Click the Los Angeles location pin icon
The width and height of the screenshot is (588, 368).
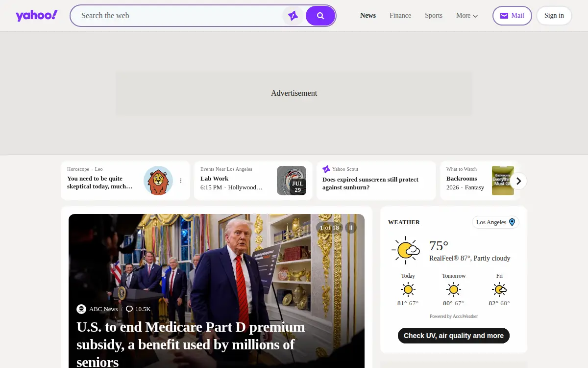[x=512, y=222]
